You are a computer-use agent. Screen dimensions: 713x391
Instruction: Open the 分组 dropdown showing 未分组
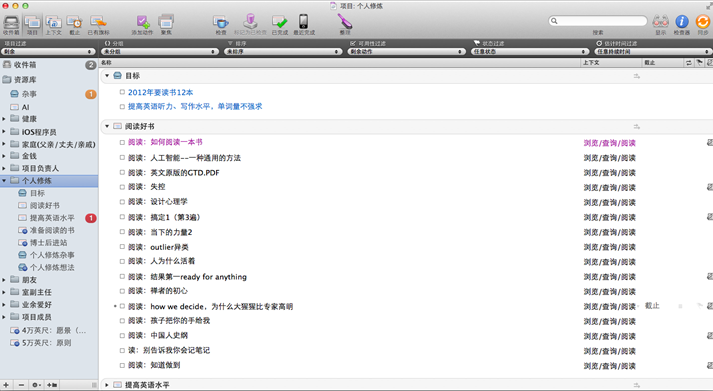[160, 52]
